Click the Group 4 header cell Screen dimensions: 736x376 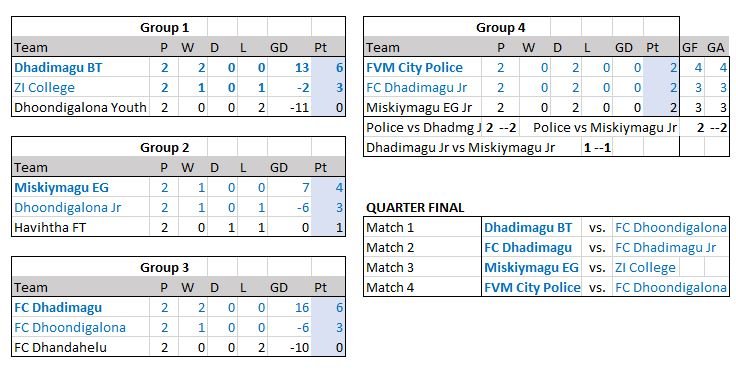[500, 28]
